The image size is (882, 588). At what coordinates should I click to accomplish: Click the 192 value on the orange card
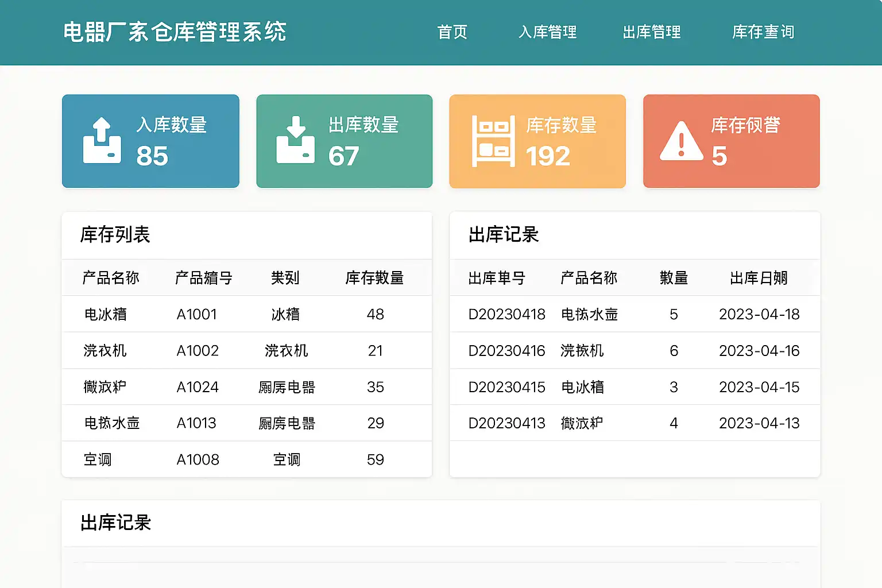click(x=548, y=156)
